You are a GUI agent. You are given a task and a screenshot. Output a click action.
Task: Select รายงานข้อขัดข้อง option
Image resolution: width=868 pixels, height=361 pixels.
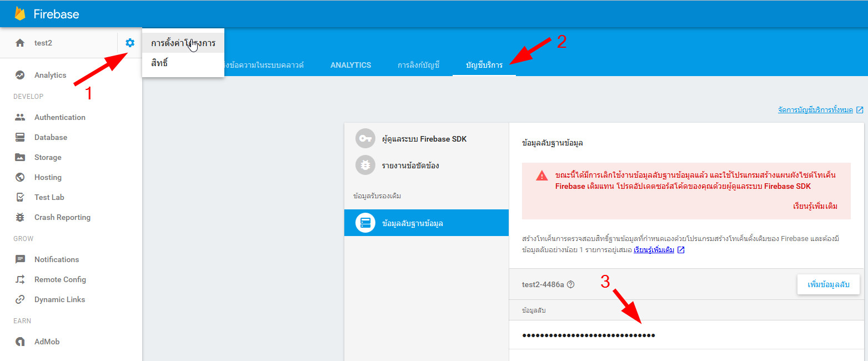pyautogui.click(x=427, y=166)
